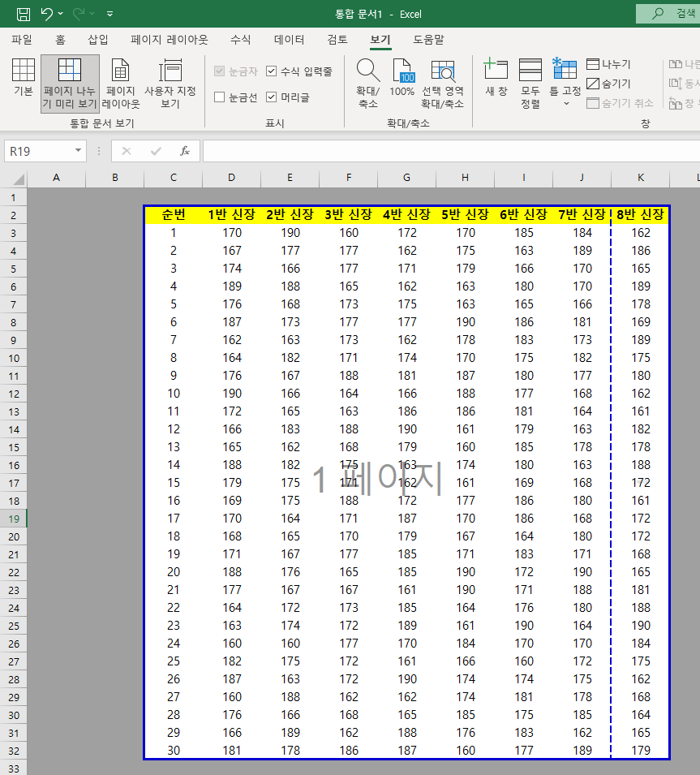Click the 2반 신장 header cell

tap(290, 214)
